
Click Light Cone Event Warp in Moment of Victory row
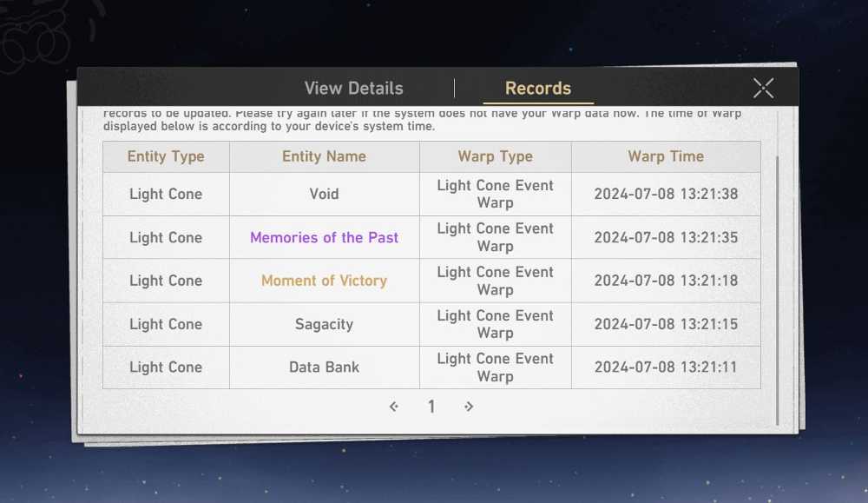[496, 281]
